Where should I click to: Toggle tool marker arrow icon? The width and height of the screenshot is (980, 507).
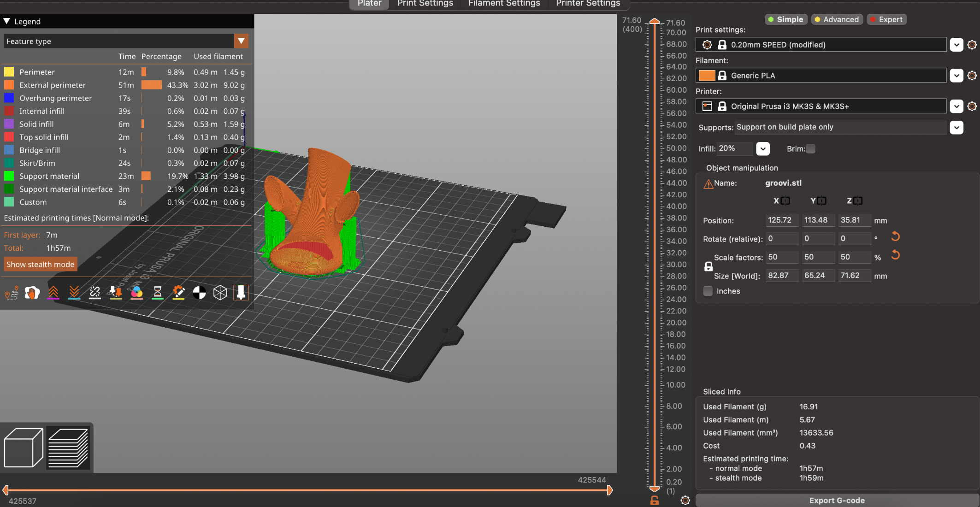click(x=241, y=293)
